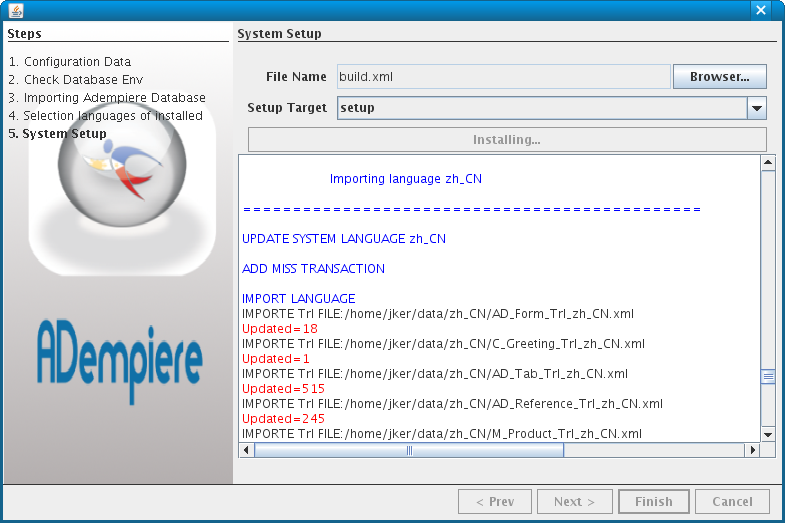Image resolution: width=785 pixels, height=523 pixels.
Task: Click 'Importing language zh_CN' log line
Action: click(x=406, y=179)
